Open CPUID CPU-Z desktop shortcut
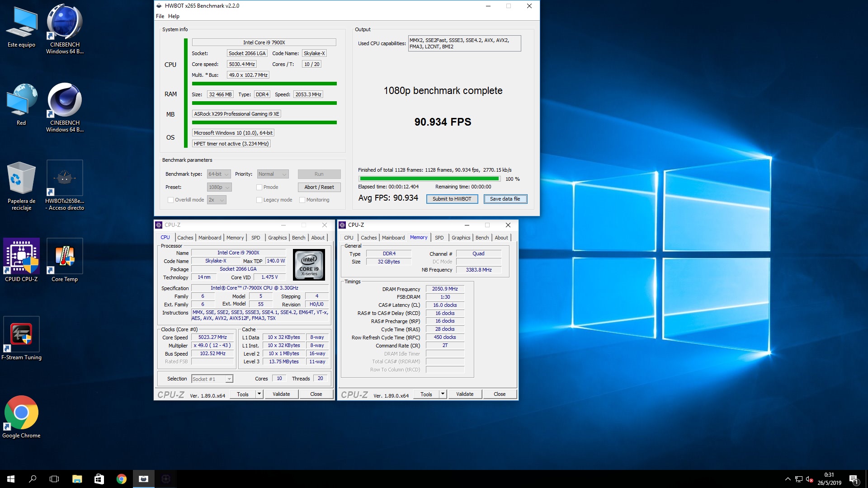The image size is (868, 488). point(21,260)
